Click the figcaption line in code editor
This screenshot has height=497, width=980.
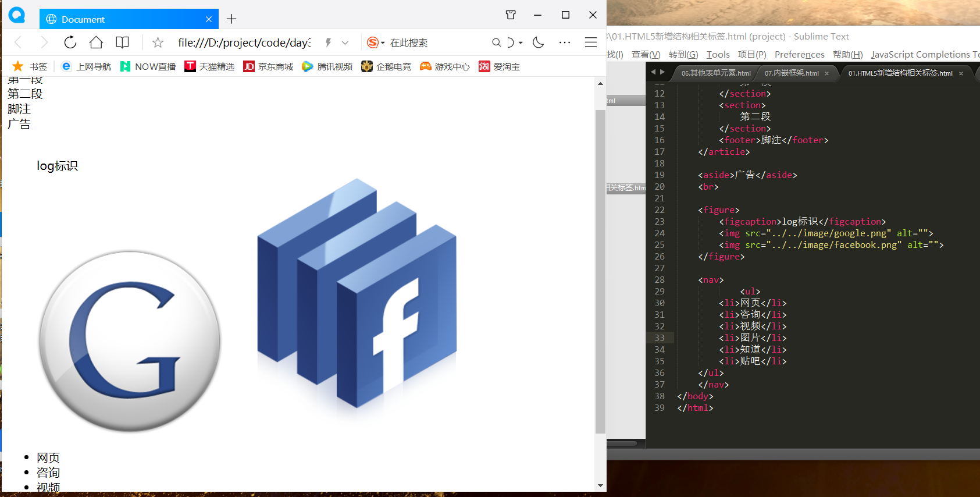click(x=803, y=222)
